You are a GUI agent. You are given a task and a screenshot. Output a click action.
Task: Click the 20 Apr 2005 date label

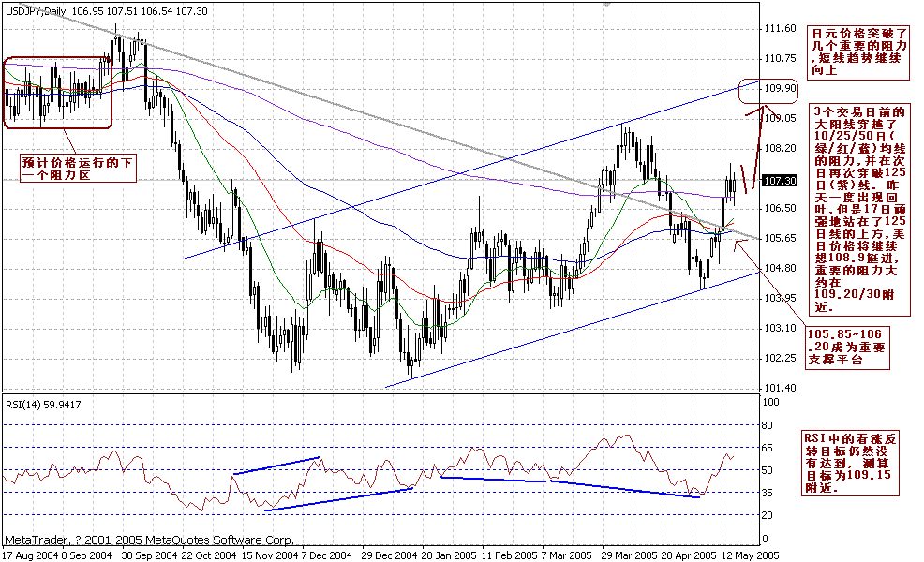[688, 555]
